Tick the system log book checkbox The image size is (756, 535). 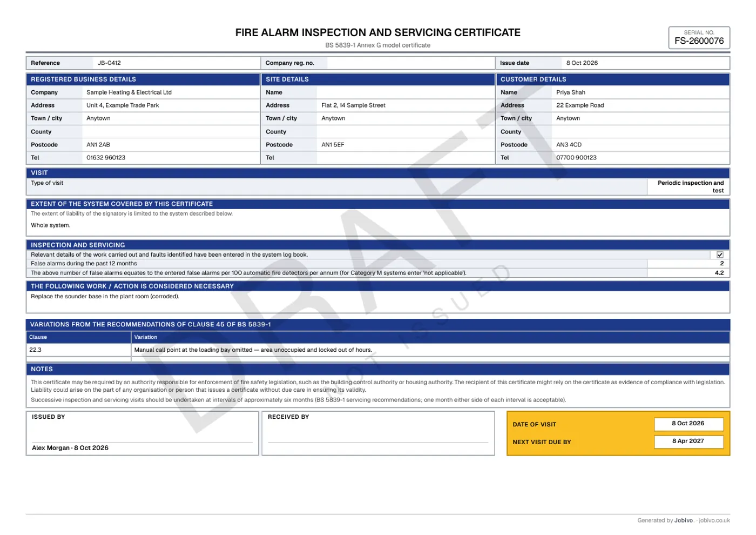point(720,255)
